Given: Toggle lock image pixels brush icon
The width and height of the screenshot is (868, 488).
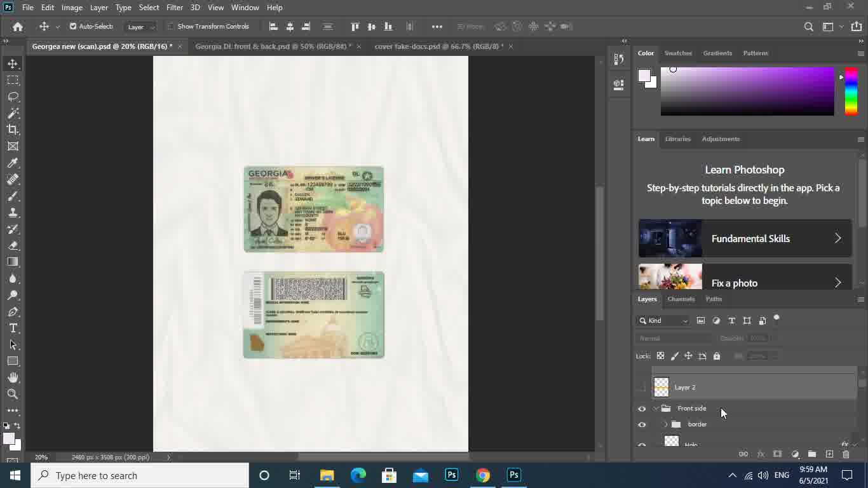Looking at the screenshot, I should coord(675,356).
